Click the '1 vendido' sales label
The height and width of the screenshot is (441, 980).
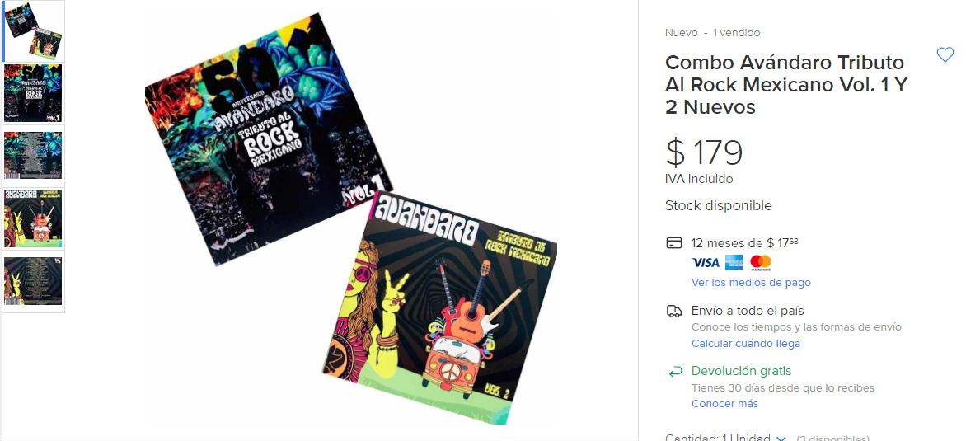736,32
